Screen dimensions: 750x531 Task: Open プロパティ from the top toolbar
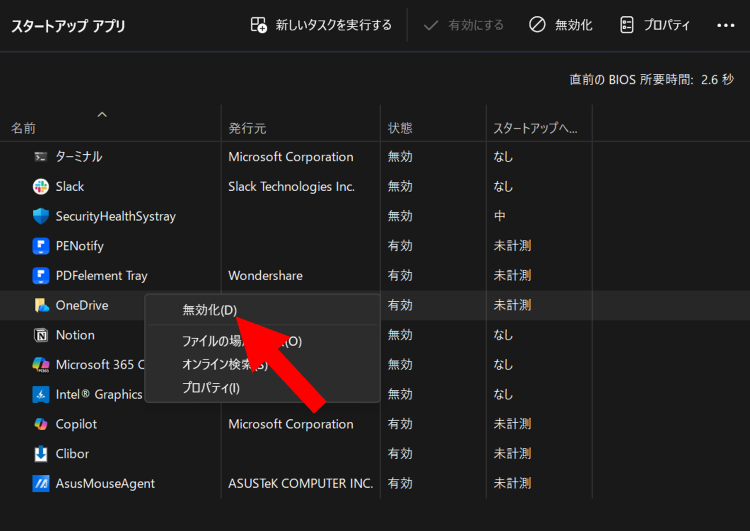pos(655,25)
